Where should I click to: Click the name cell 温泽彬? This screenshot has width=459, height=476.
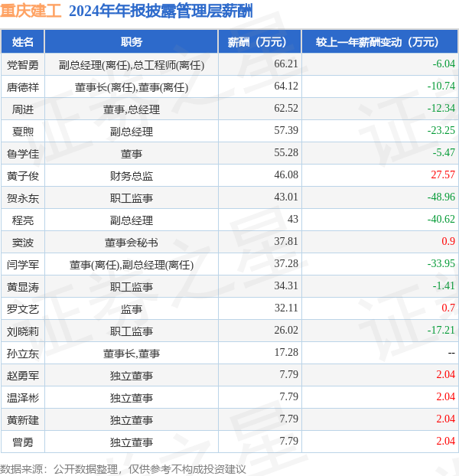tap(23, 398)
